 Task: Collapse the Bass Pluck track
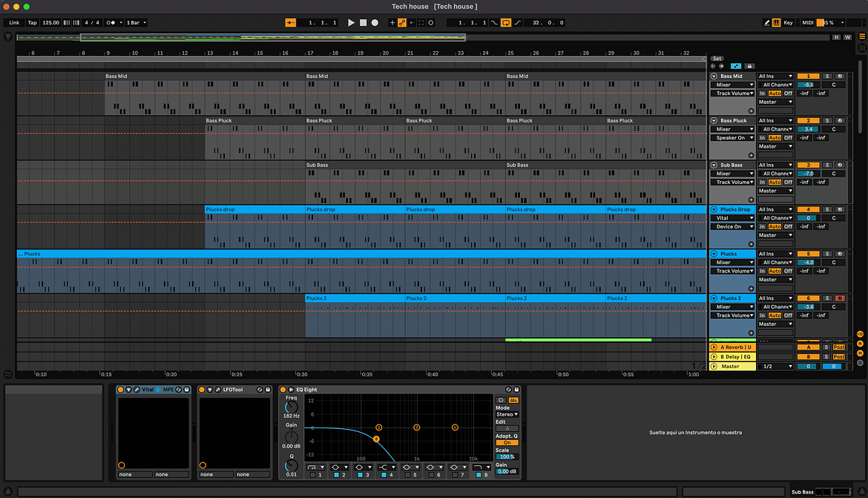pyautogui.click(x=714, y=120)
